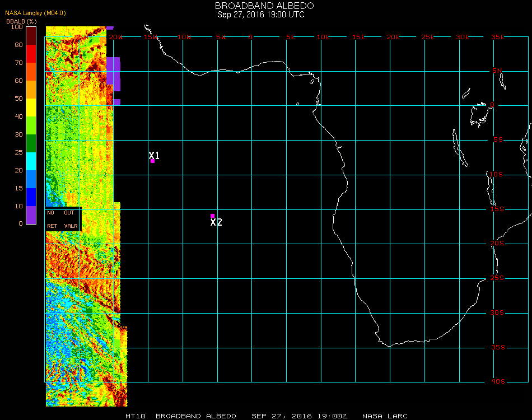This screenshot has height=420, width=532.
Task: Select the yellow 40-50 colorbar swatch
Action: tap(31, 108)
